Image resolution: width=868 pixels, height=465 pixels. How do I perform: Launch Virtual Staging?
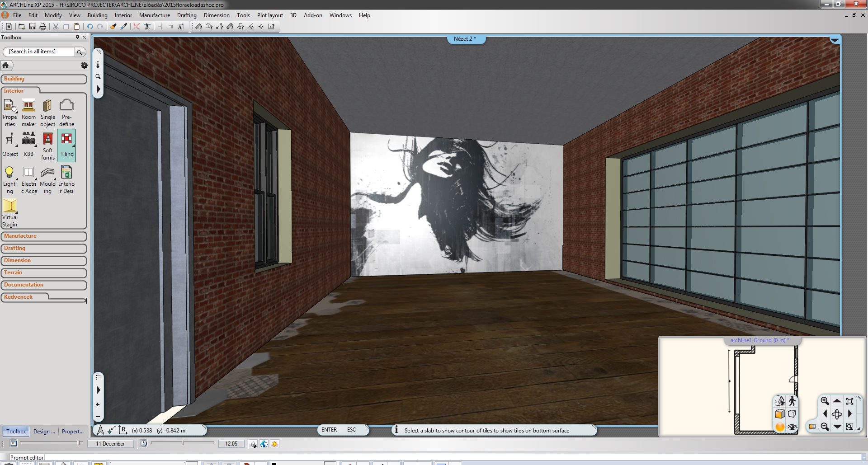pyautogui.click(x=9, y=213)
